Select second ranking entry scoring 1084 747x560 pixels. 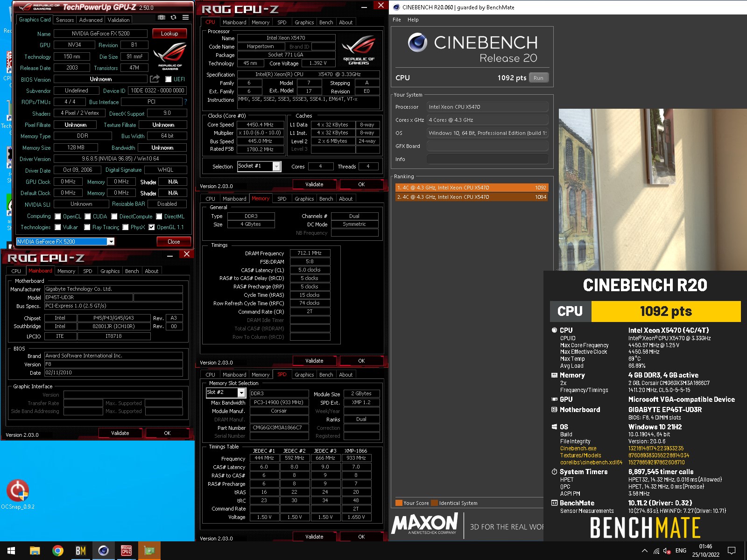tap(472, 197)
